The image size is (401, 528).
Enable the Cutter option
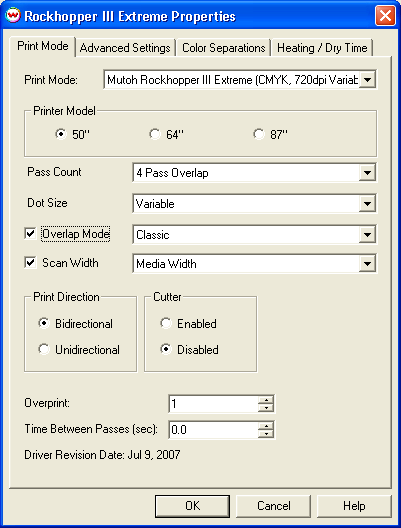tap(166, 323)
